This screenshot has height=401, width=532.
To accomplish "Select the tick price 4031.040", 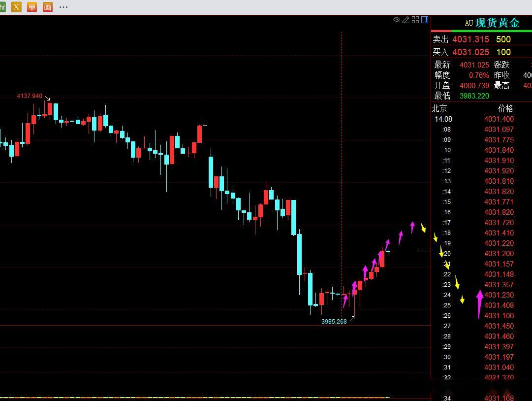I will coord(499,368).
